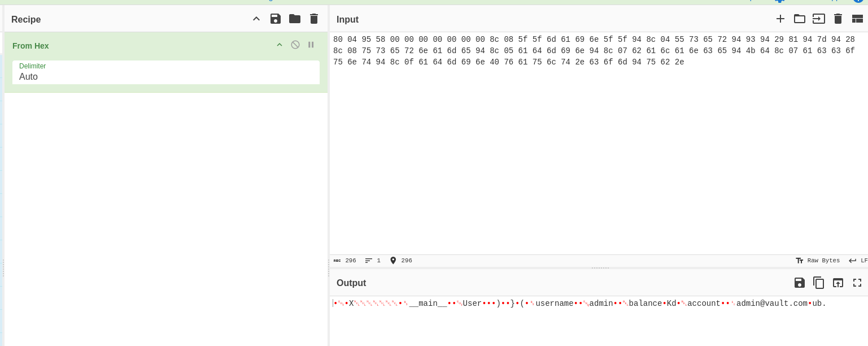Open folder as input
Image resolution: width=868 pixels, height=346 pixels.
coord(800,19)
